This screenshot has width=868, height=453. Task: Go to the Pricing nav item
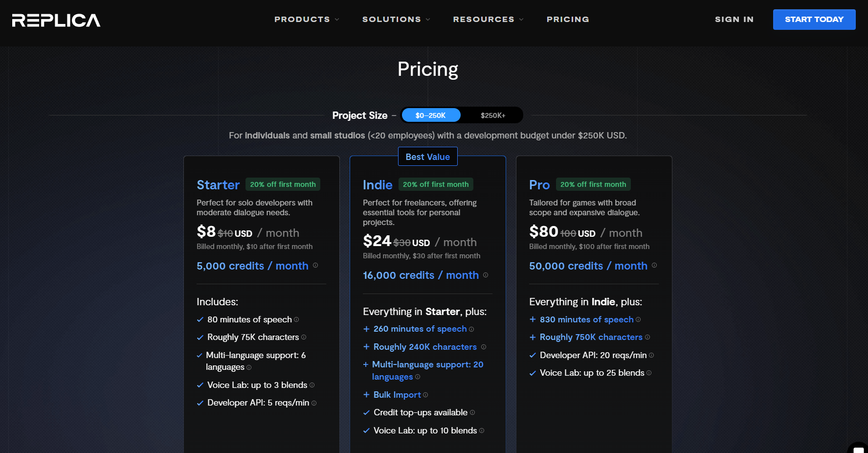pyautogui.click(x=568, y=20)
